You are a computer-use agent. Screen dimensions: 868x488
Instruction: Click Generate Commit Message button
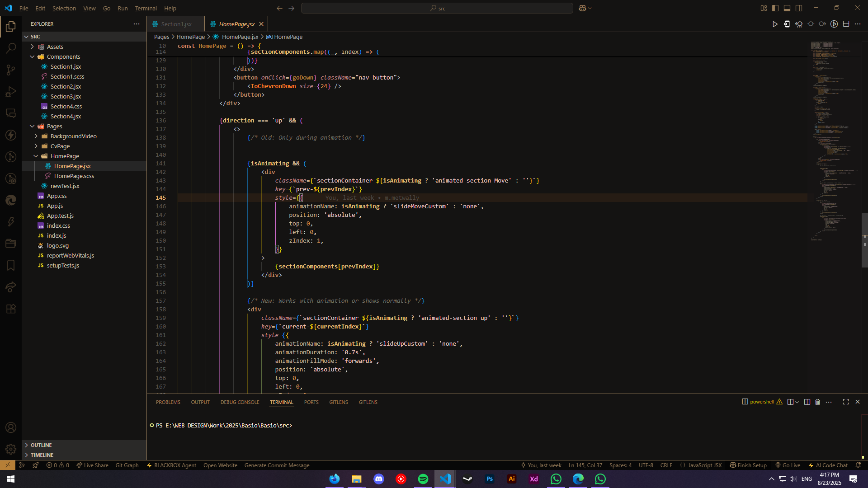pos(277,465)
